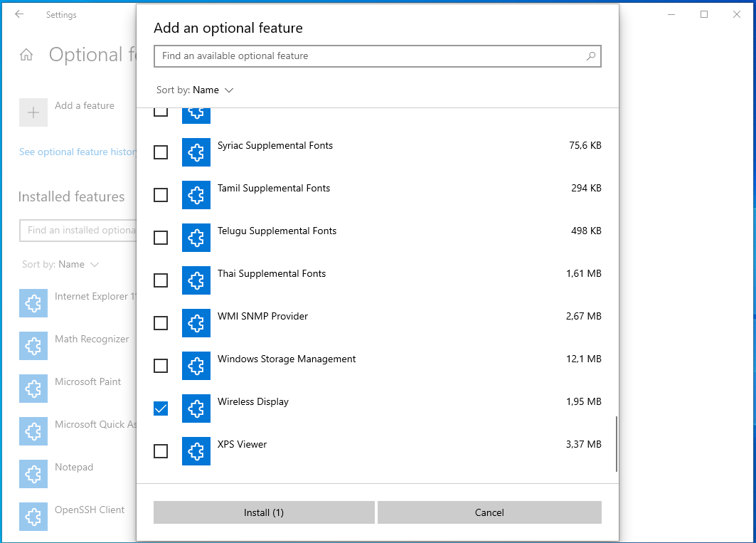Check the Telugu Supplemental Fonts checkbox
Screen dimensions: 756x543
[161, 238]
